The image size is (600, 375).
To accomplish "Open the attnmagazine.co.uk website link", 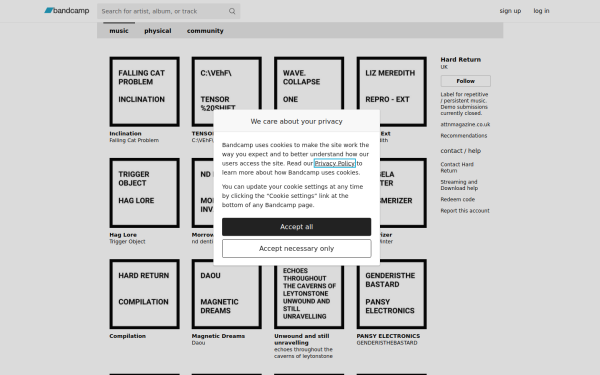I will [x=465, y=124].
